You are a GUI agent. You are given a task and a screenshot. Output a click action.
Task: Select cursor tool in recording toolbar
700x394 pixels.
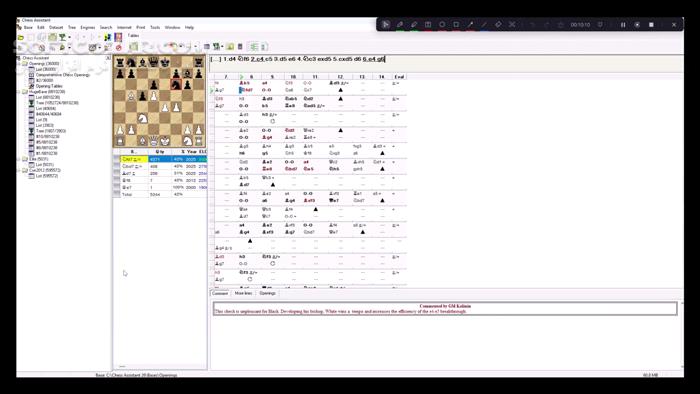point(386,25)
